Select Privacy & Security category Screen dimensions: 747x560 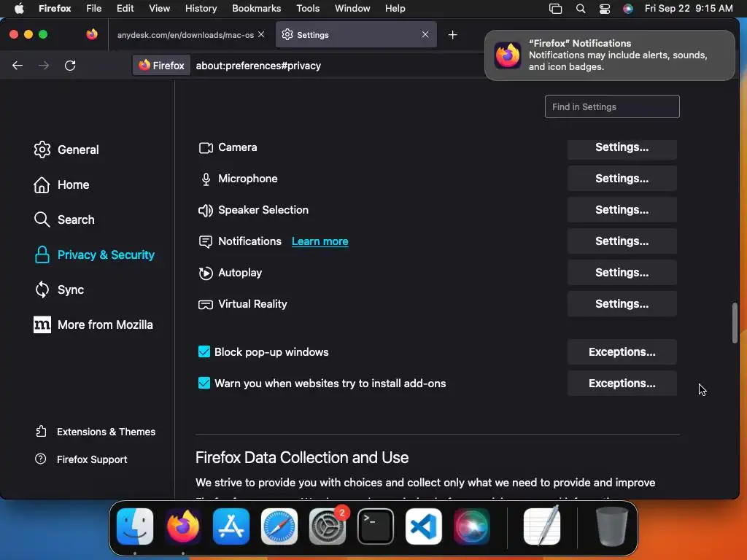tap(94, 254)
